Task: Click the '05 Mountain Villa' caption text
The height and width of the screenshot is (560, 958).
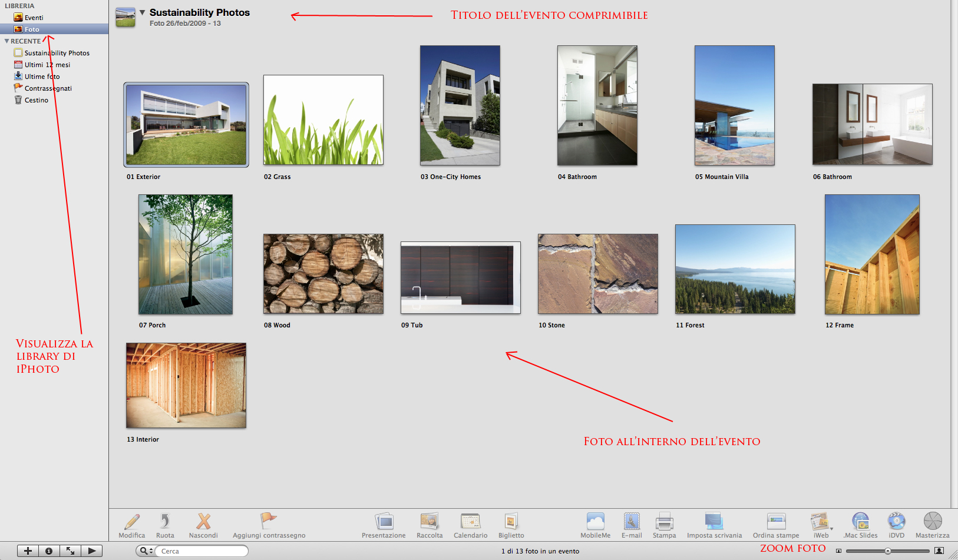Action: pyautogui.click(x=722, y=177)
